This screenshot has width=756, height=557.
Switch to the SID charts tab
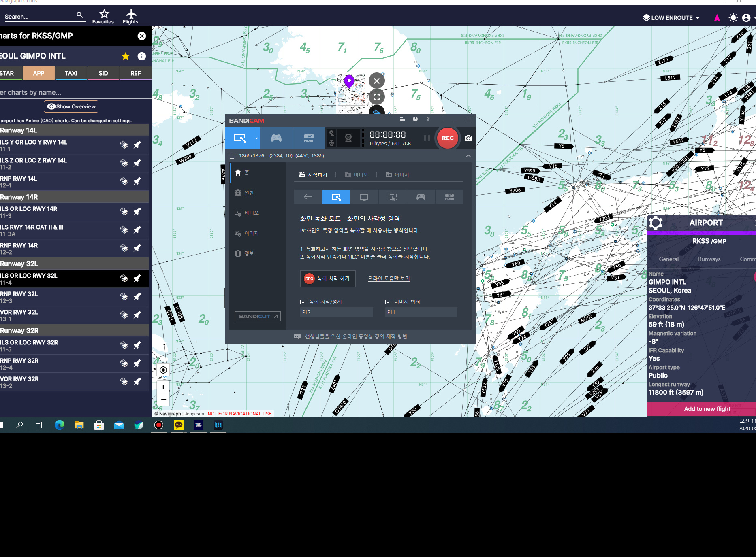103,73
